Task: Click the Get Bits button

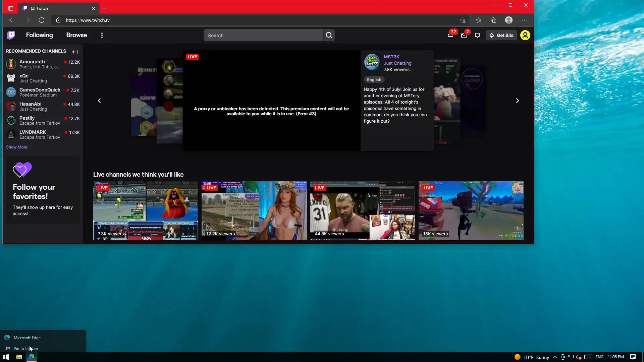Action: (x=501, y=35)
